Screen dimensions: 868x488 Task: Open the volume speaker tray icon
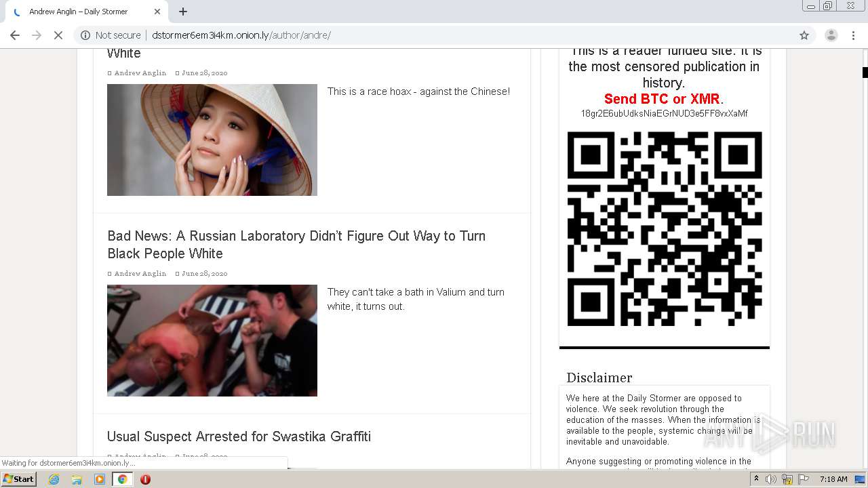pyautogui.click(x=771, y=479)
